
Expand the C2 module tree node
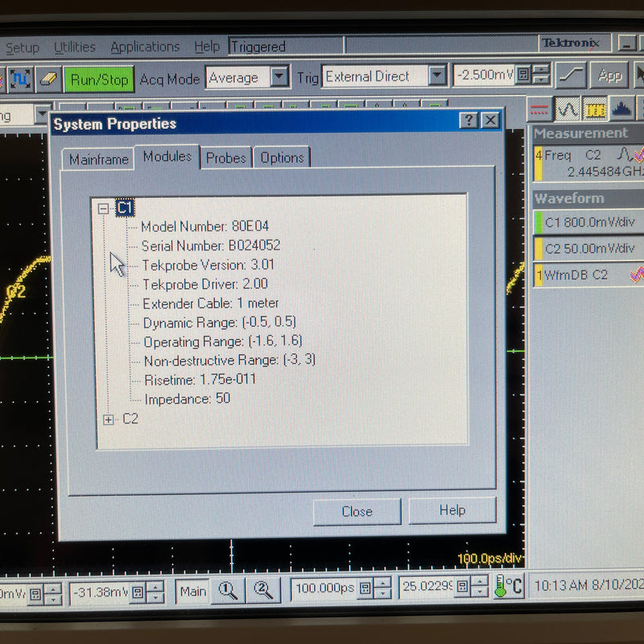point(109,419)
